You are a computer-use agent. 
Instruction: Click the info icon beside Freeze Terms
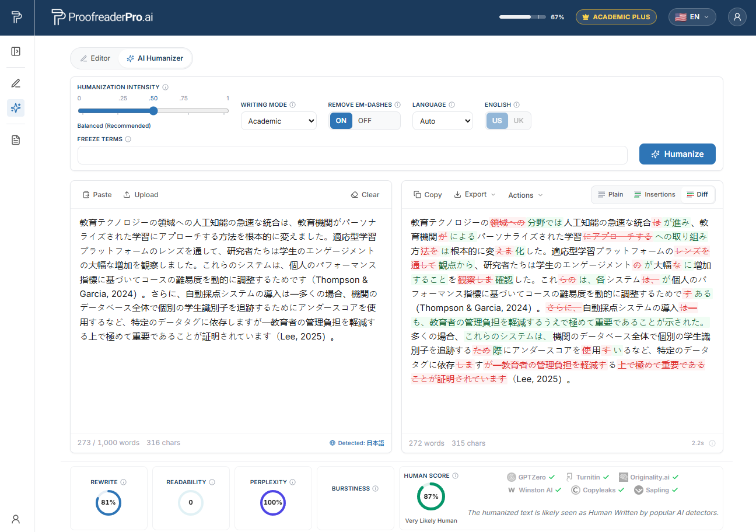click(128, 139)
